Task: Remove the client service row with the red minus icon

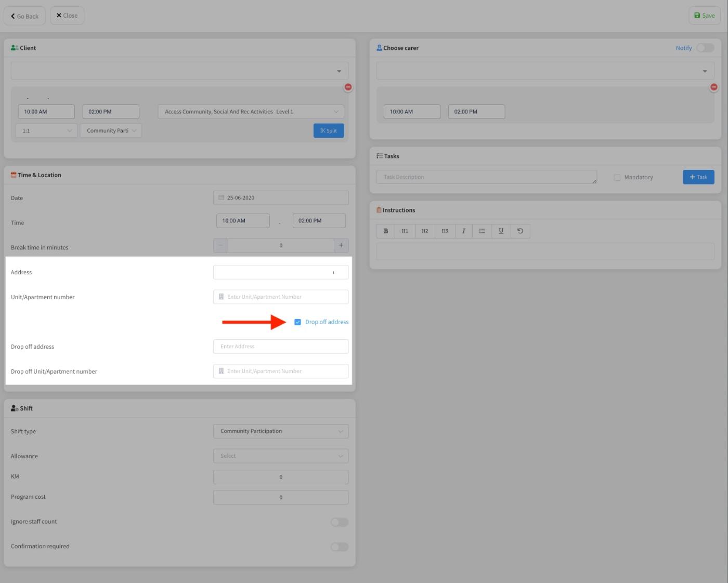Action: click(x=348, y=87)
